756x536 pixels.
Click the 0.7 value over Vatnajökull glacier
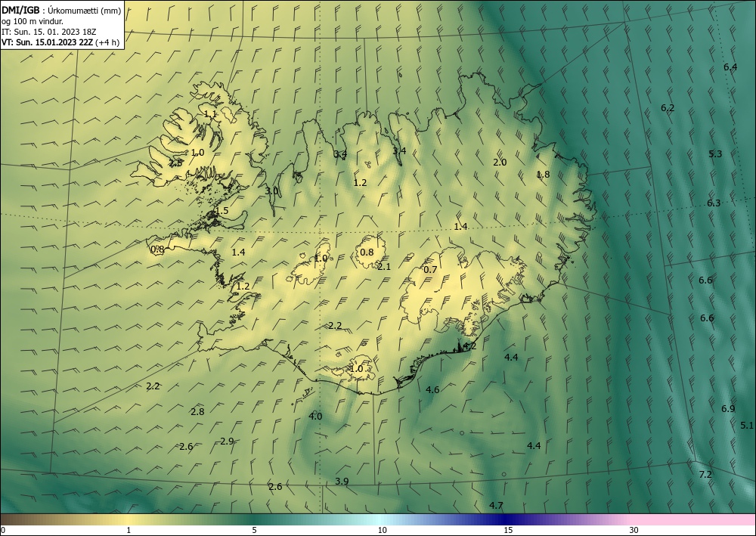(x=430, y=269)
